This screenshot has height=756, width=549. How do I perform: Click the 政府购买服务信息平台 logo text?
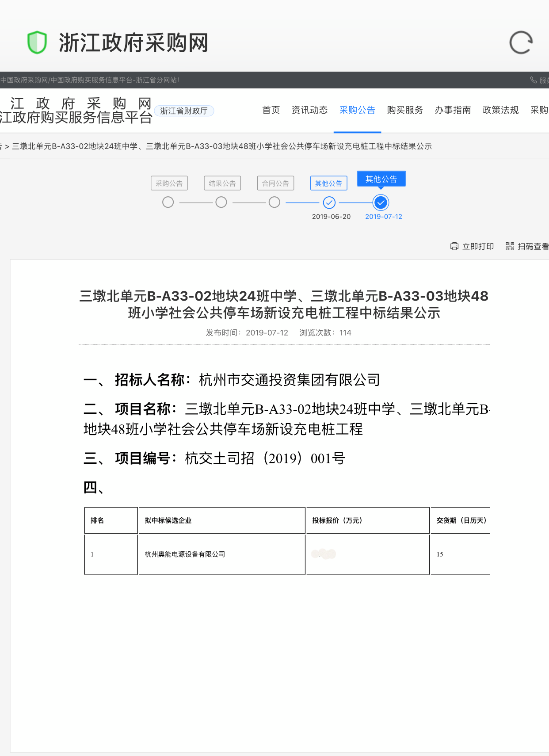[76, 118]
